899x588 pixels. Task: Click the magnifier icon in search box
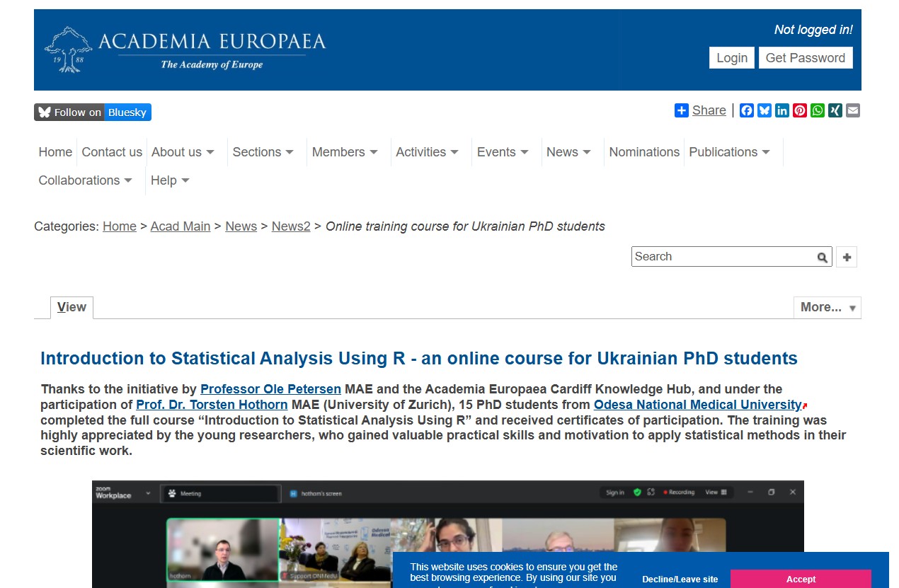(822, 258)
